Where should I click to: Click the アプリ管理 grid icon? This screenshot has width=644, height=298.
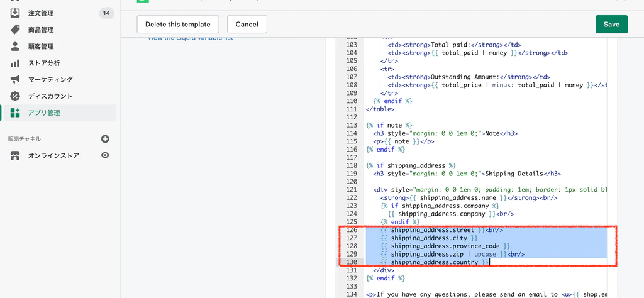click(x=15, y=113)
